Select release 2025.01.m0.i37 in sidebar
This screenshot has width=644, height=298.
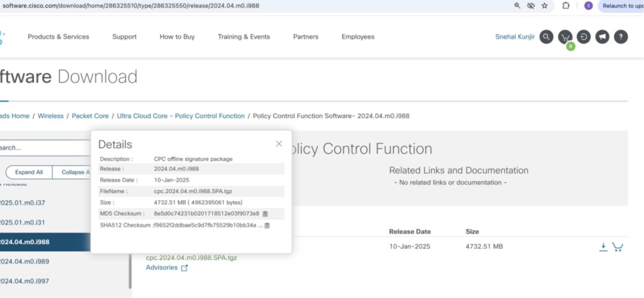click(x=22, y=202)
